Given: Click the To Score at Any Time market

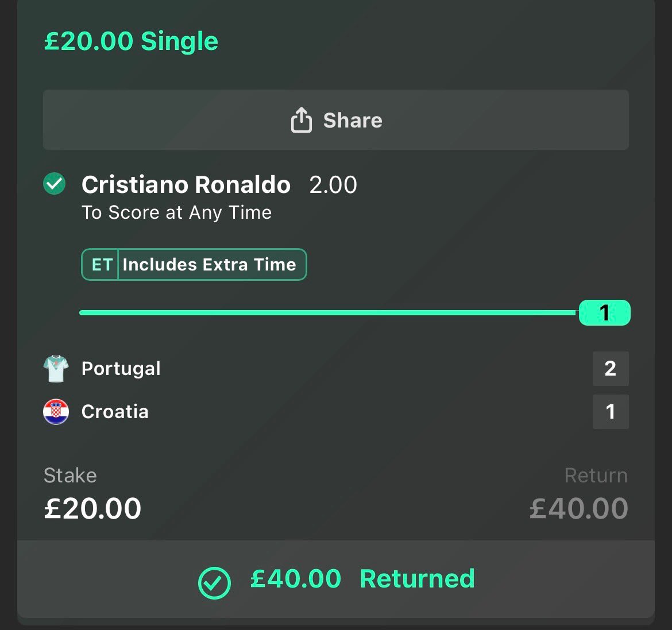Looking at the screenshot, I should (x=176, y=212).
